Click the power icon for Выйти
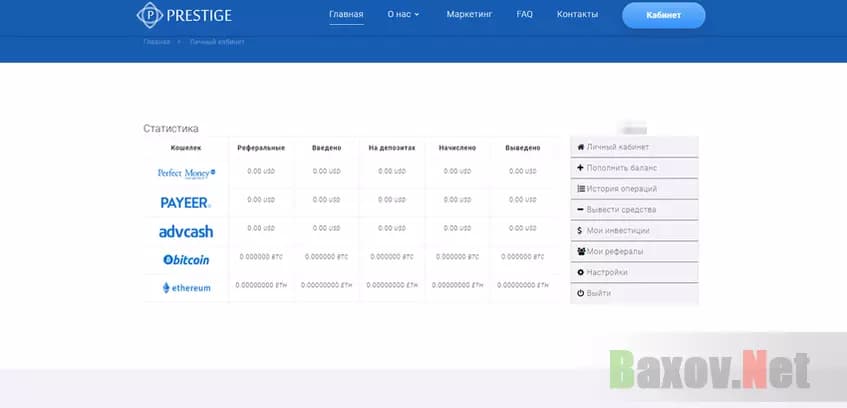 581,293
